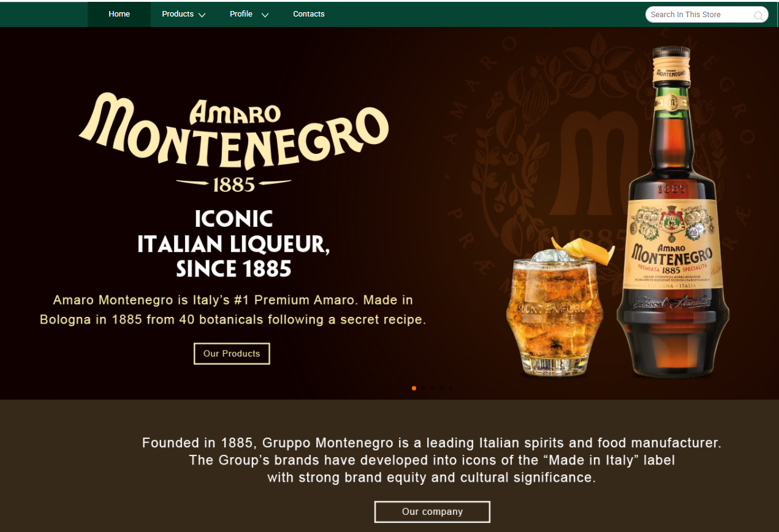Click the Our Products button
Viewport: 779px width, 532px height.
tap(232, 354)
